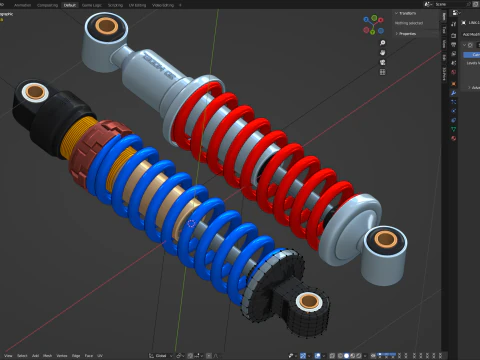Toggle viewport gizmos button
Viewport: 480px width, 360px height.
303,356
